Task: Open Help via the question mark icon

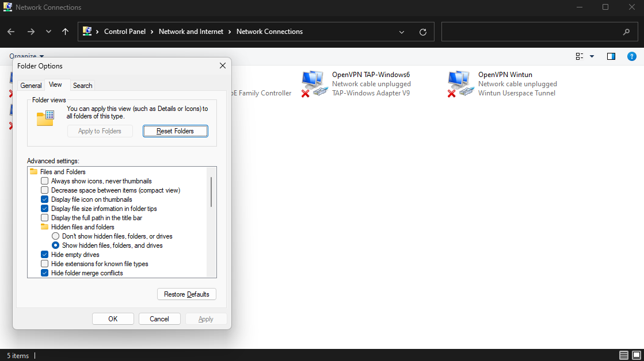Action: pos(631,56)
